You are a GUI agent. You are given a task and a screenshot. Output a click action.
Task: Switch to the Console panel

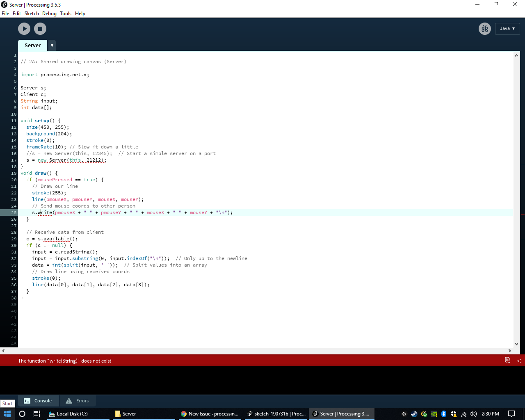coord(38,401)
